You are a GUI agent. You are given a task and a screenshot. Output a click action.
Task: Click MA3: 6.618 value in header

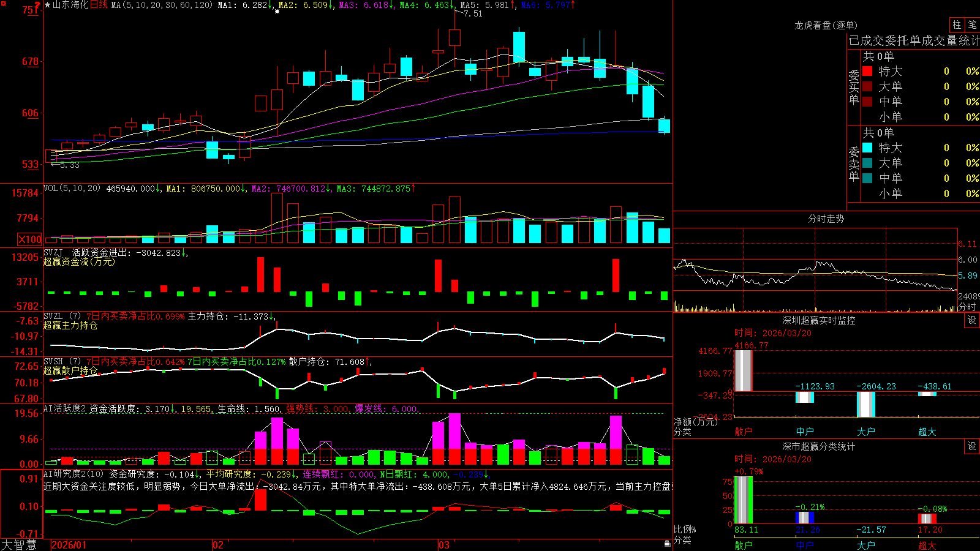point(366,5)
